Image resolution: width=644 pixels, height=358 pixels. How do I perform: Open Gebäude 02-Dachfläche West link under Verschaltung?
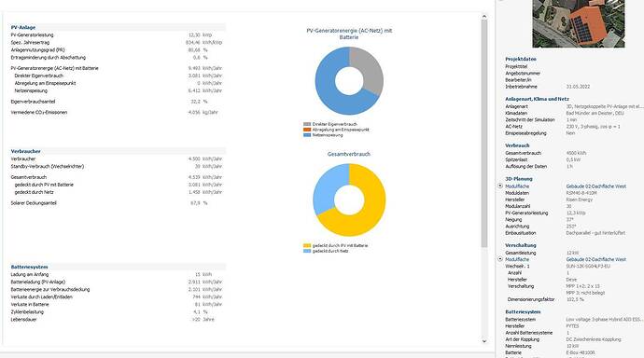[x=596, y=259]
